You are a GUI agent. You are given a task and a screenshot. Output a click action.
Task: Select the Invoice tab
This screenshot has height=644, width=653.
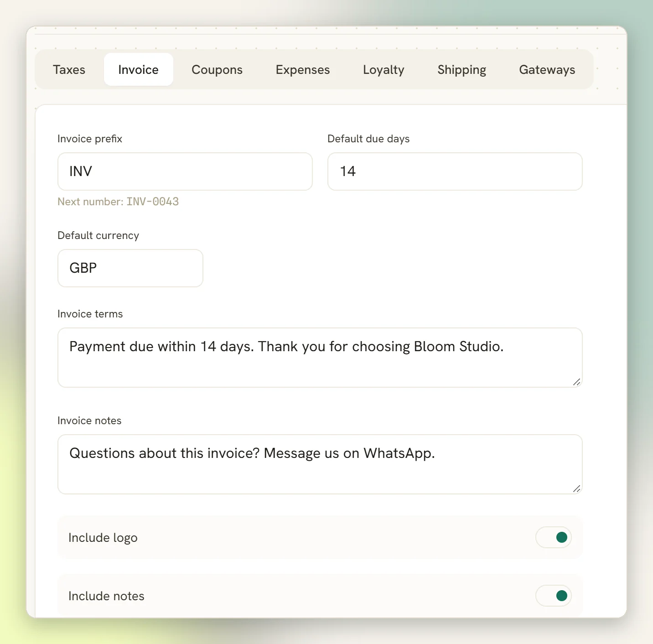(x=138, y=69)
